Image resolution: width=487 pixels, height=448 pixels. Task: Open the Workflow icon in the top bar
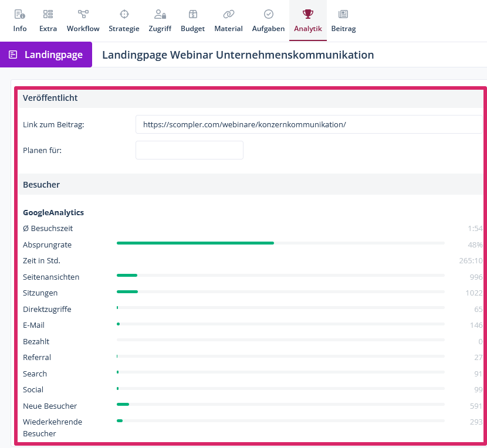click(83, 15)
